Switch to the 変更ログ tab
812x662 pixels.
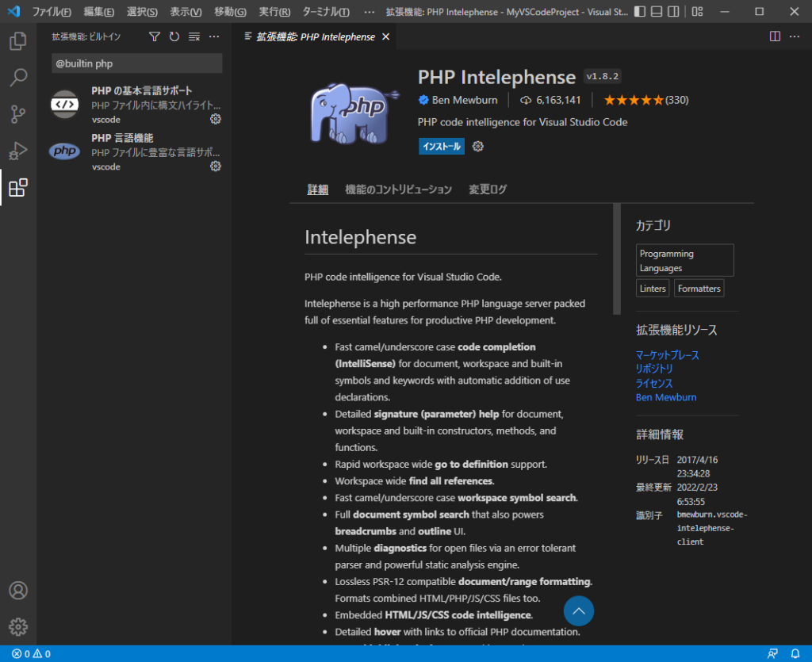487,189
